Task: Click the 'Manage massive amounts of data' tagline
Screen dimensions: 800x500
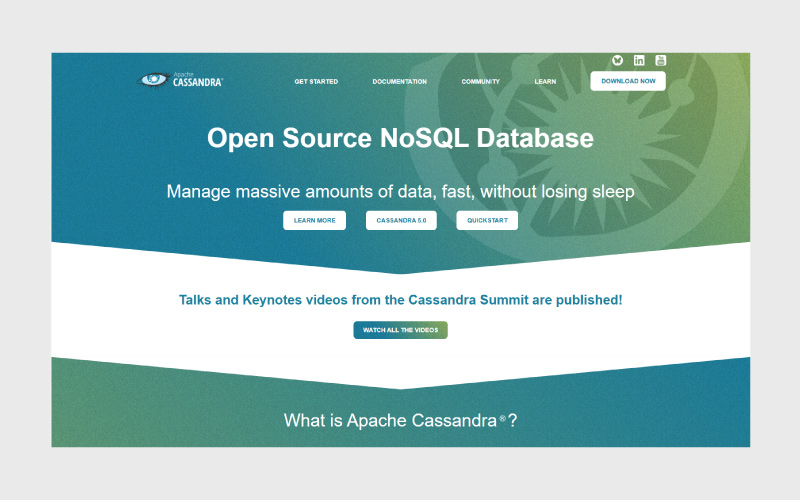Action: (x=401, y=192)
